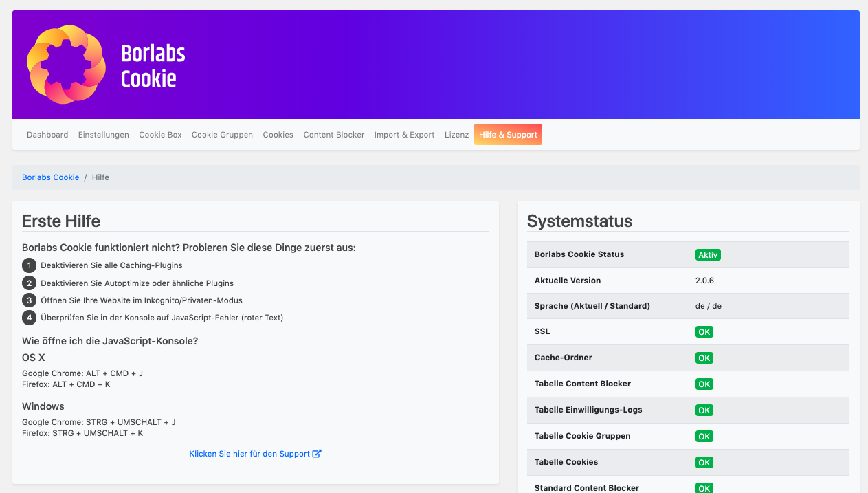
Task: Go to the Cookie Gruppen tab
Action: click(x=222, y=135)
